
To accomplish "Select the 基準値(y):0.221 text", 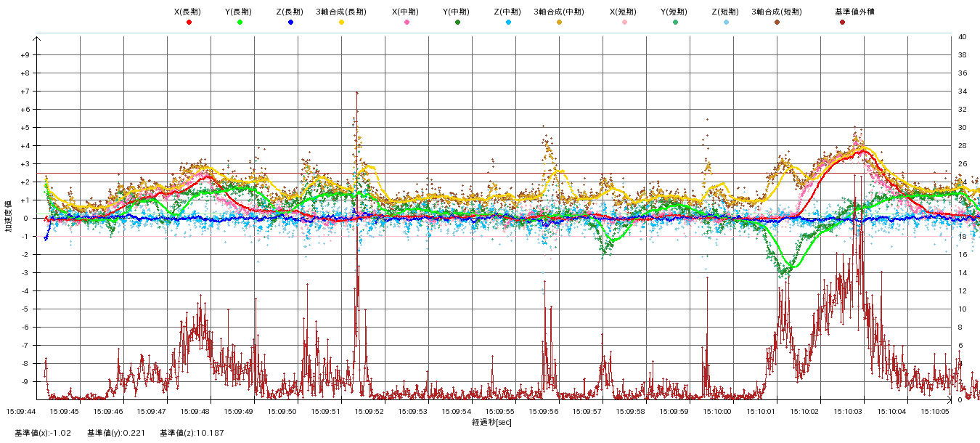I will [x=116, y=433].
